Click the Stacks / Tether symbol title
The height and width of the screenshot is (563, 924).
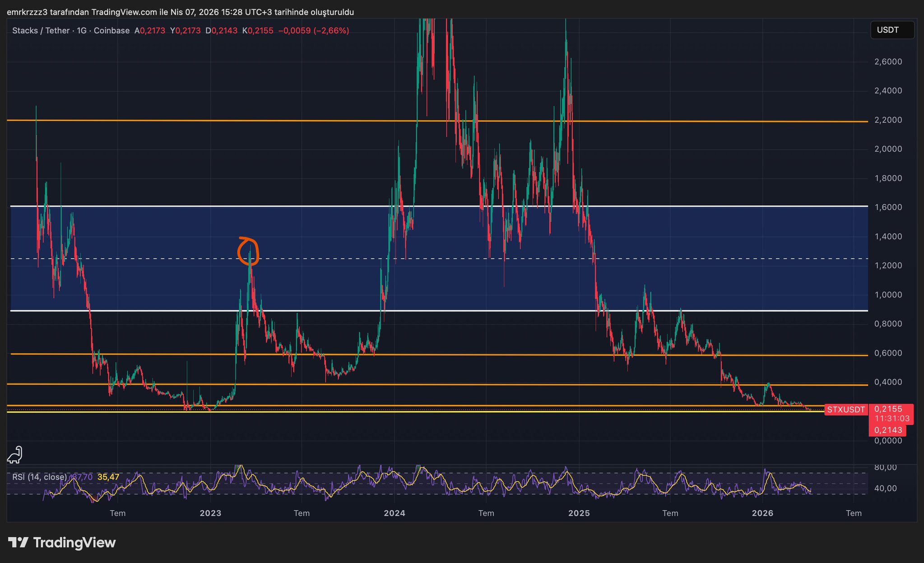click(41, 31)
